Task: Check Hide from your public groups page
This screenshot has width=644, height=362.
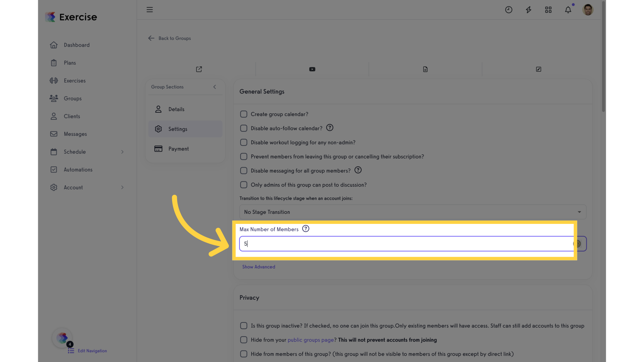Action: [244, 340]
